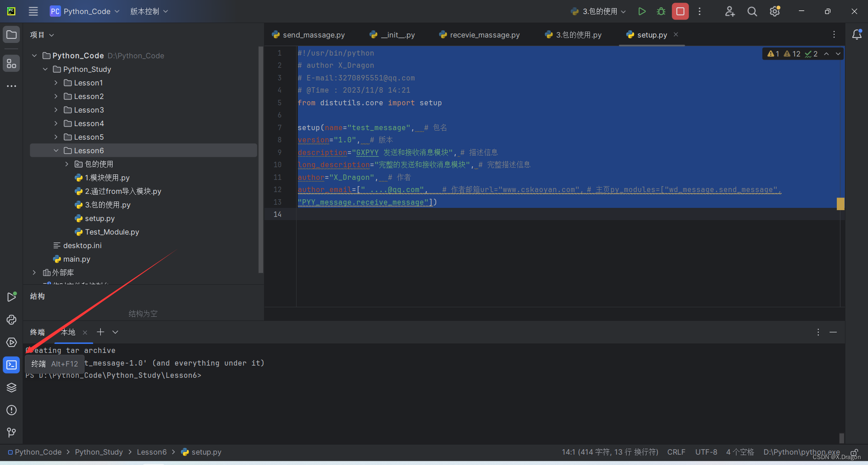Switch to 3.包的使用.py editor tab
The height and width of the screenshot is (465, 868).
[573, 35]
